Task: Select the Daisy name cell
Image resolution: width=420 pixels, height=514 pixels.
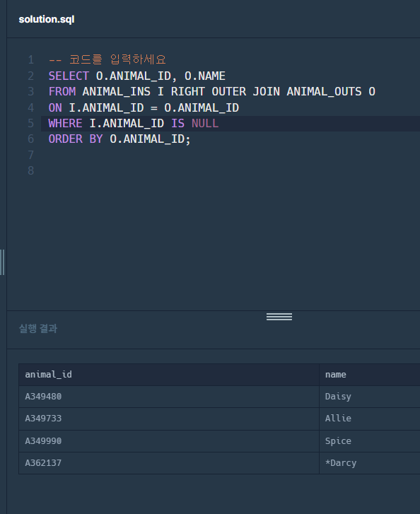Action: [370, 397]
